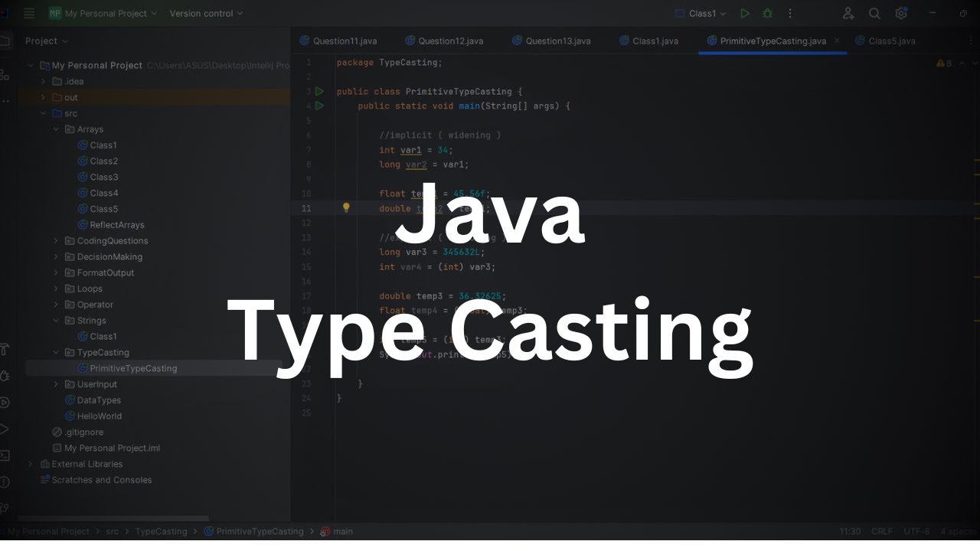Open the warnings indicator showing 8

945,63
